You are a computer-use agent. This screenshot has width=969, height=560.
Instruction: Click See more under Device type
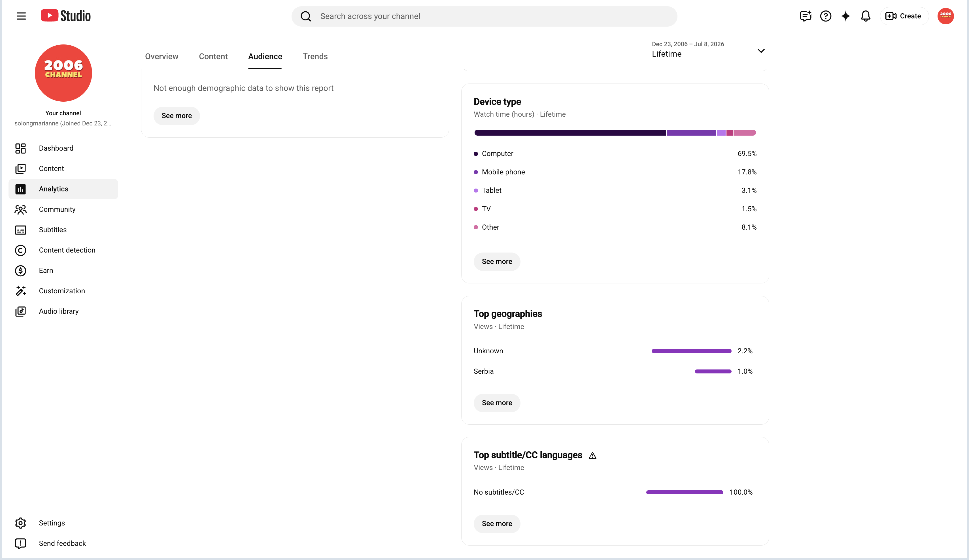coord(497,262)
